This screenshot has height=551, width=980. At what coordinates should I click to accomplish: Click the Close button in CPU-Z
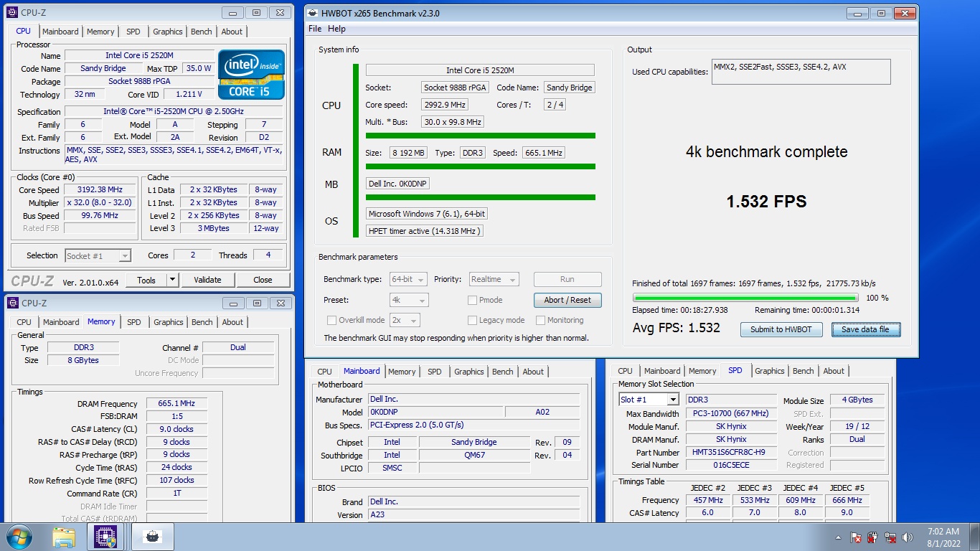click(263, 280)
